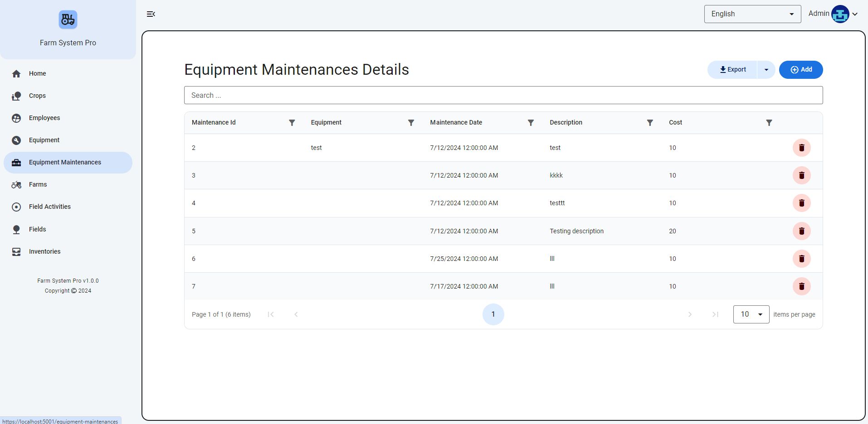Change the items per page dropdown
Image resolution: width=868 pixels, height=424 pixels.
pos(751,314)
